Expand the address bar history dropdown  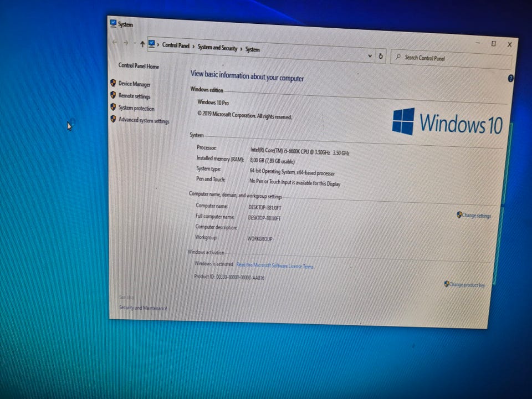370,55
